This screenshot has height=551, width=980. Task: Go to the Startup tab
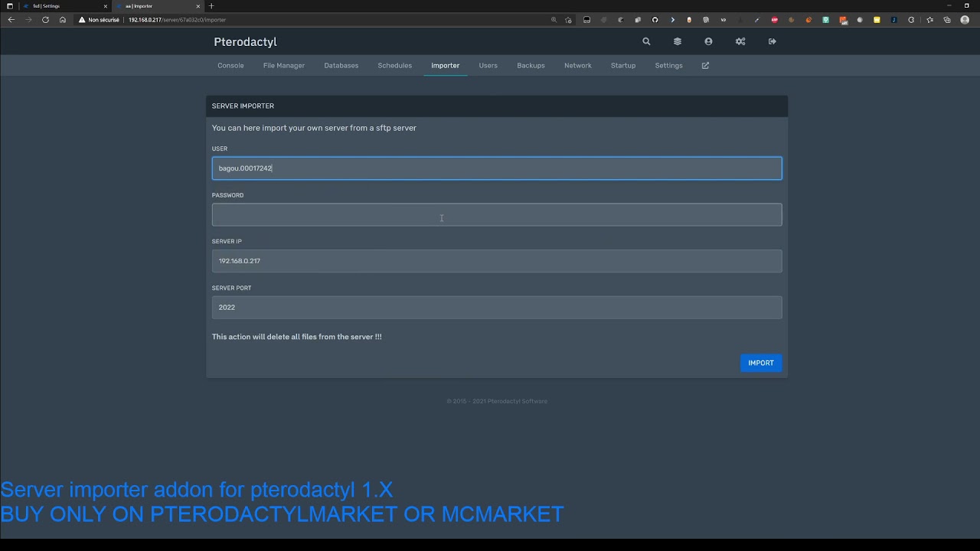point(623,66)
